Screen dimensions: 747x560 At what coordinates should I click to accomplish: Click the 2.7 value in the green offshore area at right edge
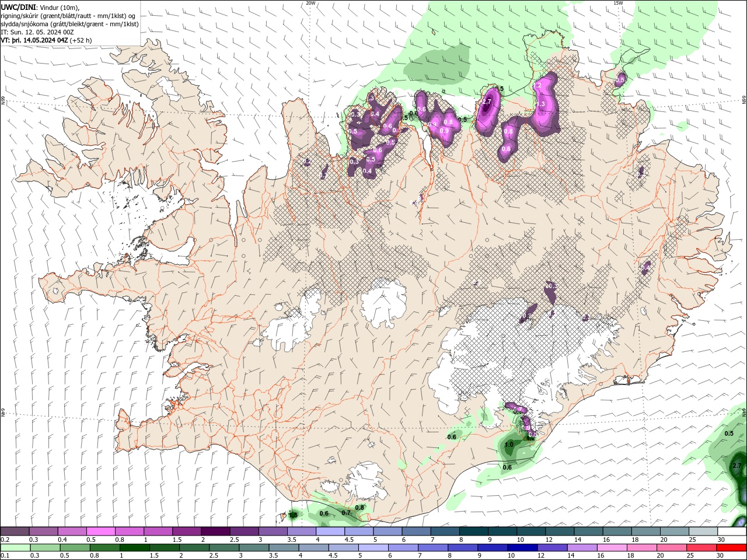[736, 466]
